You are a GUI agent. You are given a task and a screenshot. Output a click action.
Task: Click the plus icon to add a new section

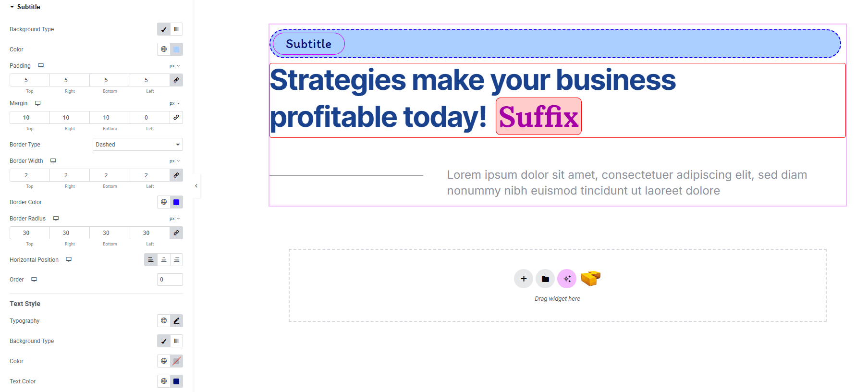(524, 279)
